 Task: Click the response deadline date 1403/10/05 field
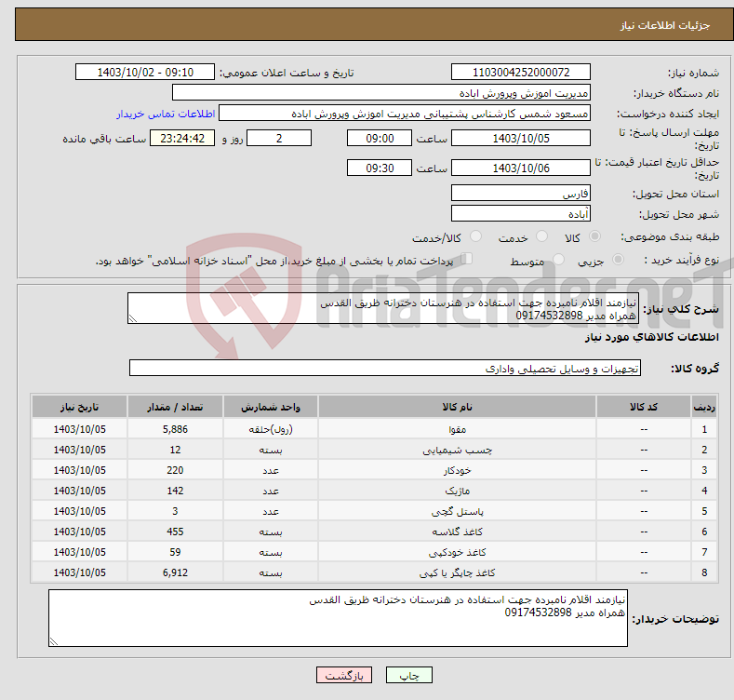pos(521,138)
